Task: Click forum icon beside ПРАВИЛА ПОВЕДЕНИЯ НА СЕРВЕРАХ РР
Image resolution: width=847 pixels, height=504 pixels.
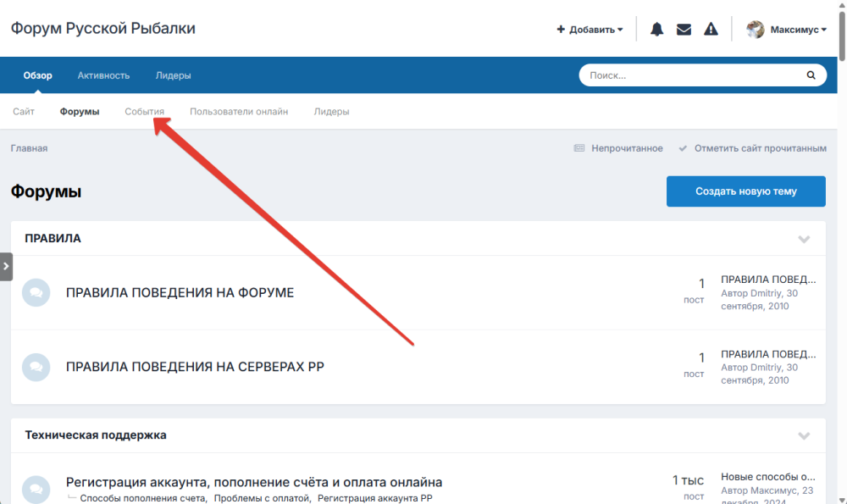Action: pyautogui.click(x=36, y=367)
